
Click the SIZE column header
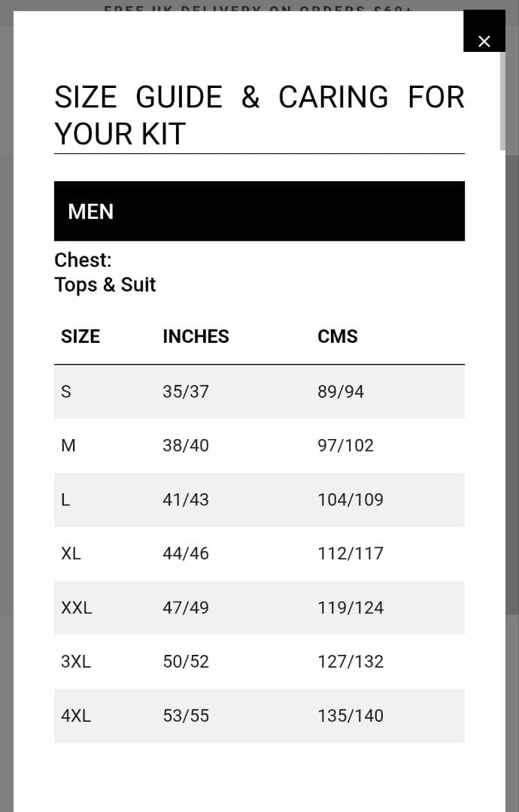pyautogui.click(x=80, y=336)
